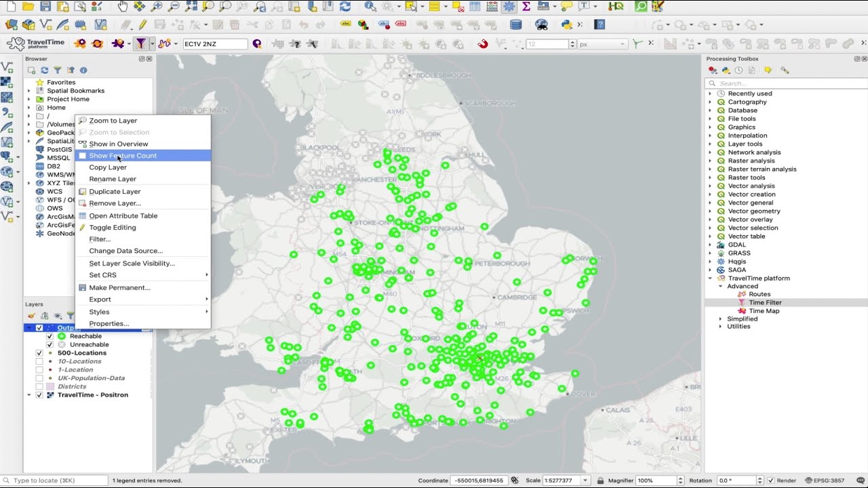Click the HQ Hqgis plugin icon
This screenshot has width=868, height=488.
[x=616, y=6]
